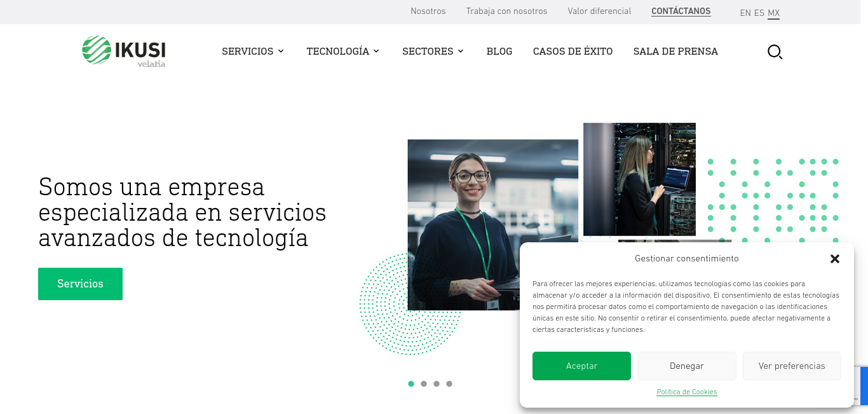The width and height of the screenshot is (868, 414).
Task: Switch site language to ES
Action: pyautogui.click(x=759, y=13)
